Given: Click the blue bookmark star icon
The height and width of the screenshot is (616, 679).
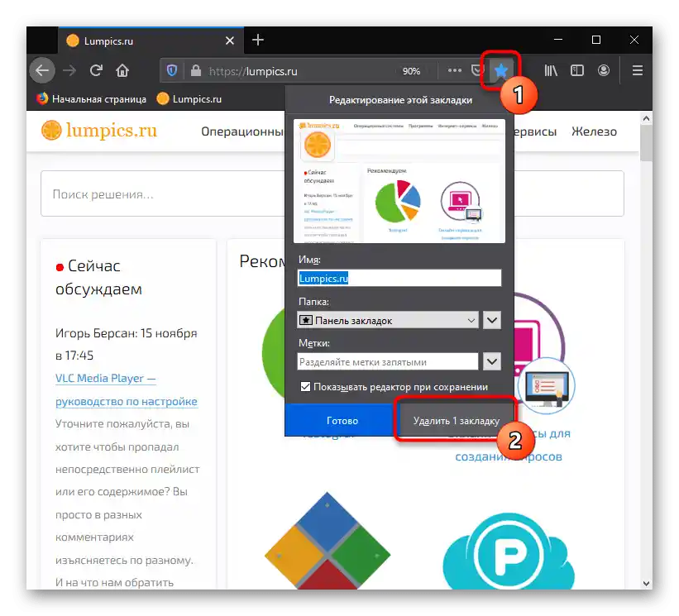Looking at the screenshot, I should point(500,70).
